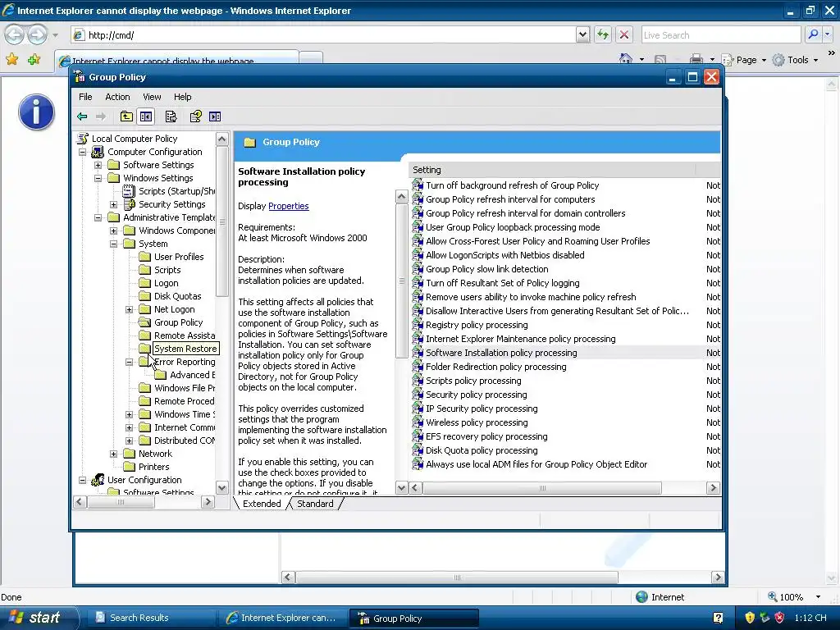Collapse the Computer Configuration node
The image size is (840, 630).
[83, 152]
